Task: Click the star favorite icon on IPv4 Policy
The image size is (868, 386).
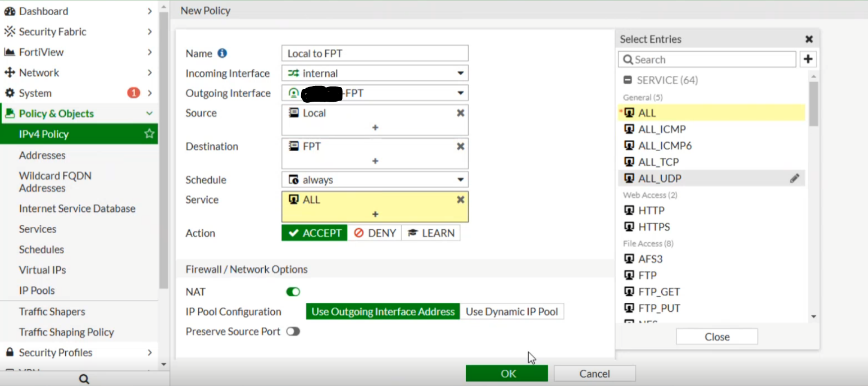Action: (x=149, y=134)
